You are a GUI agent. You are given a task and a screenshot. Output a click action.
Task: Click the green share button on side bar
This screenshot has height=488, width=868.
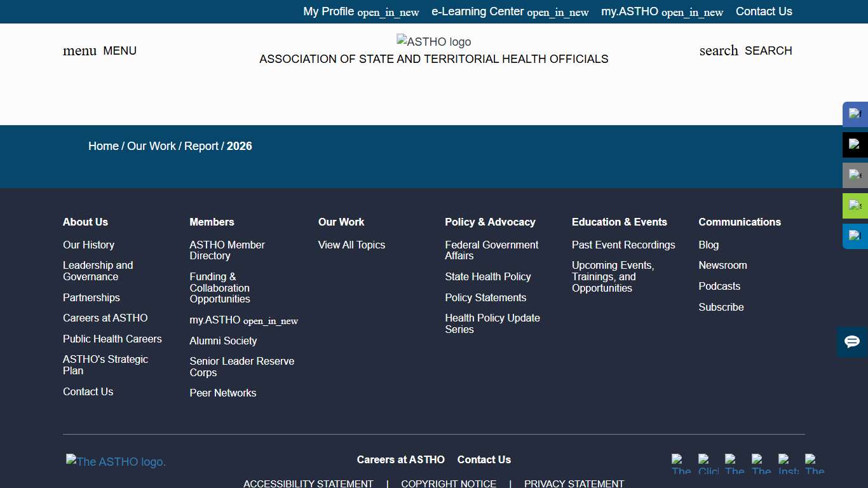click(855, 206)
